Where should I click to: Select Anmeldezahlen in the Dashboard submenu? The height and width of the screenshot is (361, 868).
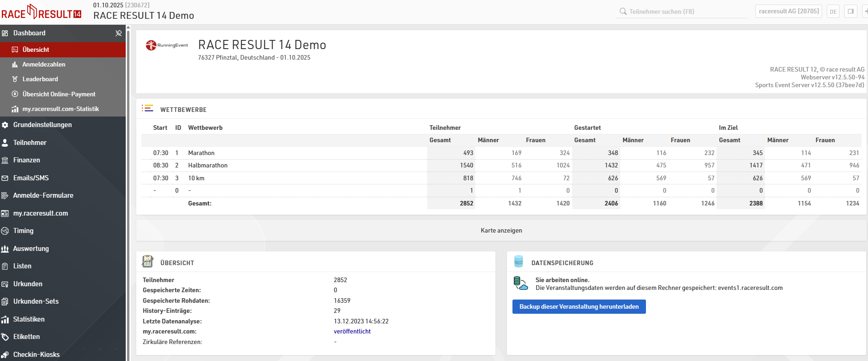point(44,65)
